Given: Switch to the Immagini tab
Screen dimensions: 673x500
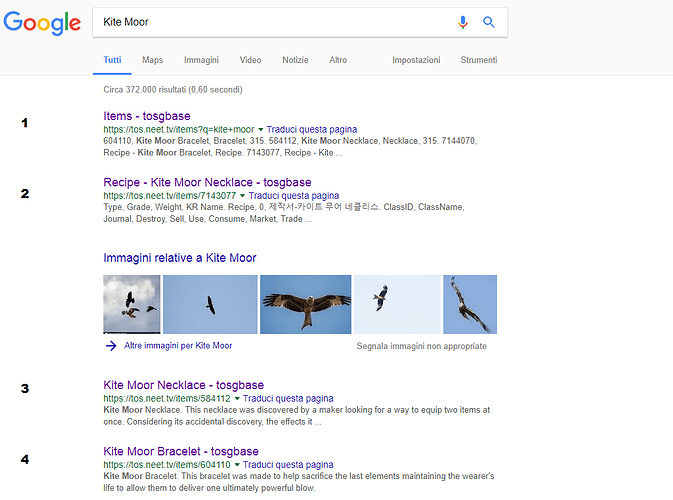Looking at the screenshot, I should point(201,60).
